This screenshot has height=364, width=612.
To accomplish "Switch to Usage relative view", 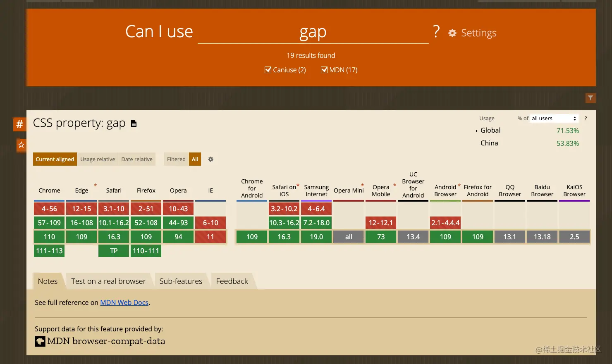I will point(98,159).
